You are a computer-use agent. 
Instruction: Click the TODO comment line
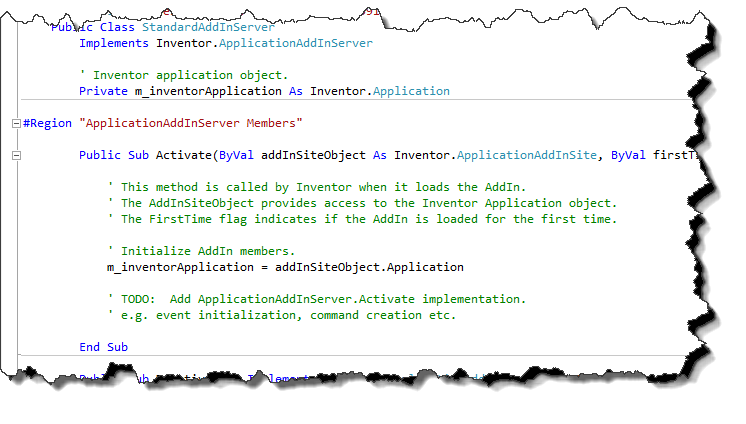[x=316, y=299]
